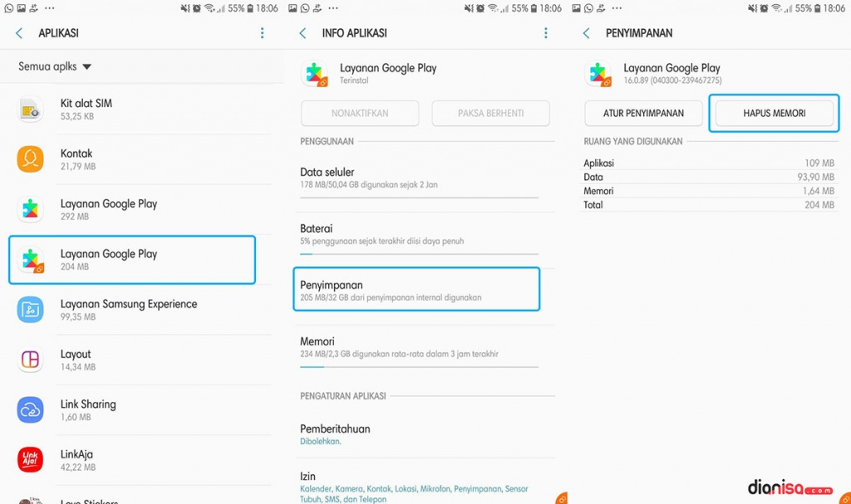The width and height of the screenshot is (851, 504).
Task: Tap the Layanan Samsung Experience icon
Action: point(31,309)
